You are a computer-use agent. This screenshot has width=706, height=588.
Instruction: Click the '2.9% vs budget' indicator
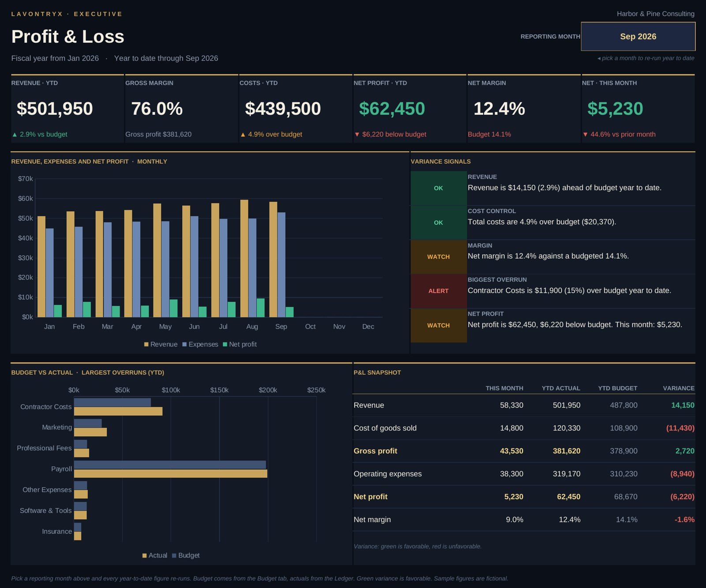(x=40, y=134)
